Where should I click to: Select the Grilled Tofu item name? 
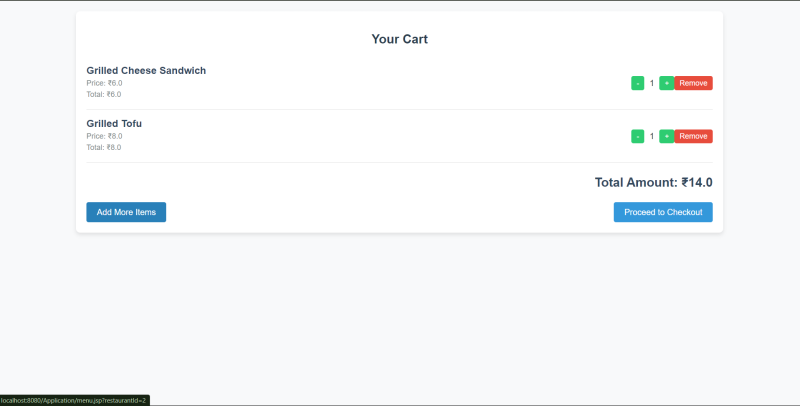114,123
